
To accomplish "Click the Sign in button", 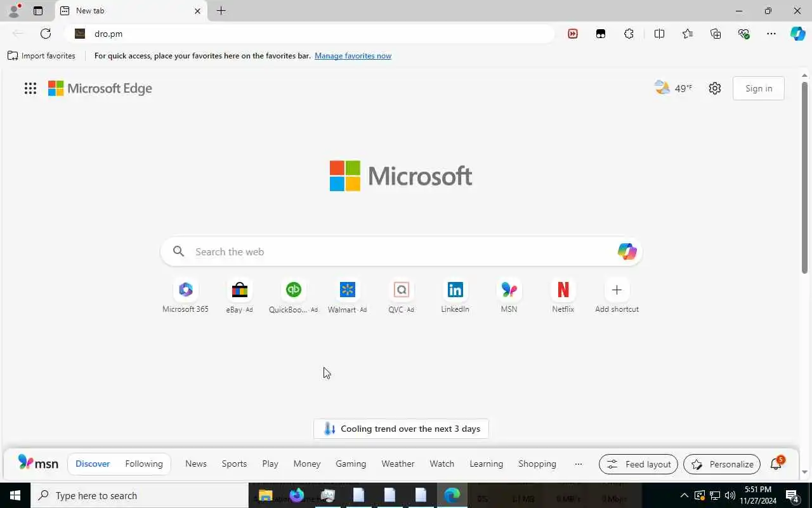I will tap(759, 88).
